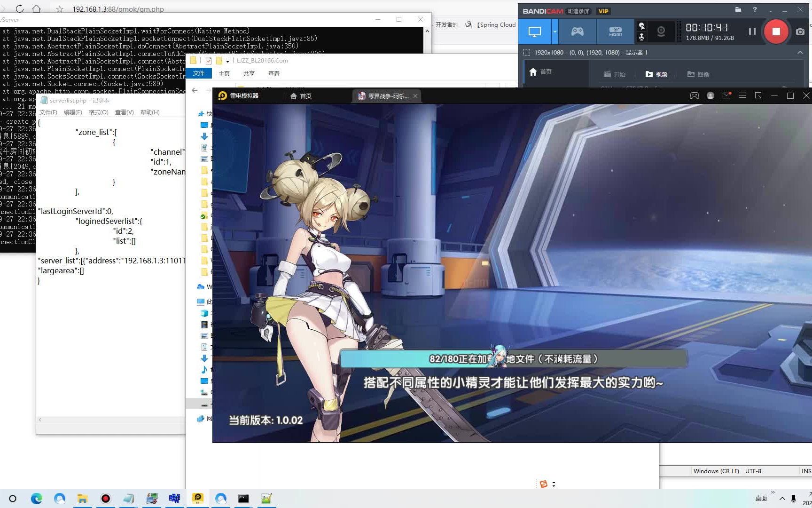Screen dimensions: 812x508
Task: Take a screenshot with Bandicam camera icon
Action: [800, 32]
